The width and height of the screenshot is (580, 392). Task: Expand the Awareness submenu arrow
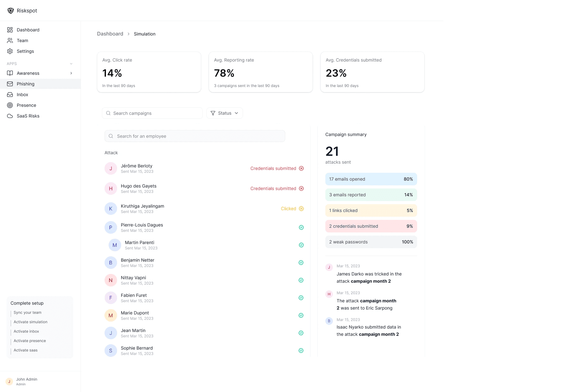click(71, 73)
